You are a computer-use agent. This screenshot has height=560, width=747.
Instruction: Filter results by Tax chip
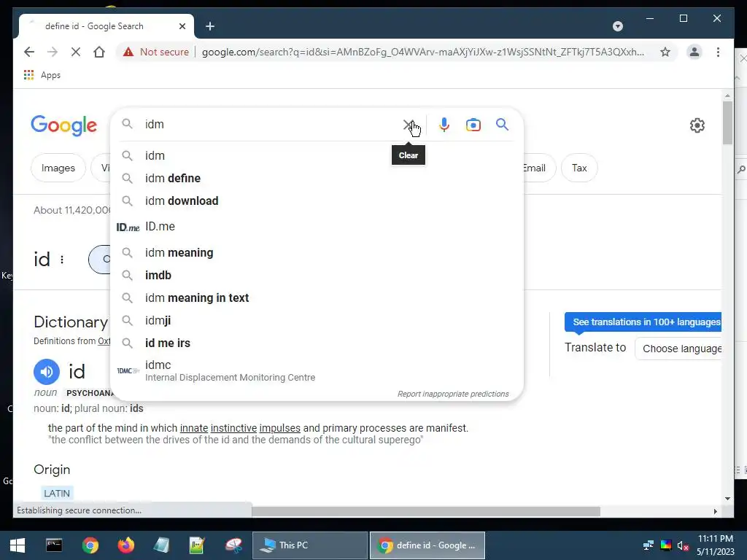pyautogui.click(x=579, y=168)
